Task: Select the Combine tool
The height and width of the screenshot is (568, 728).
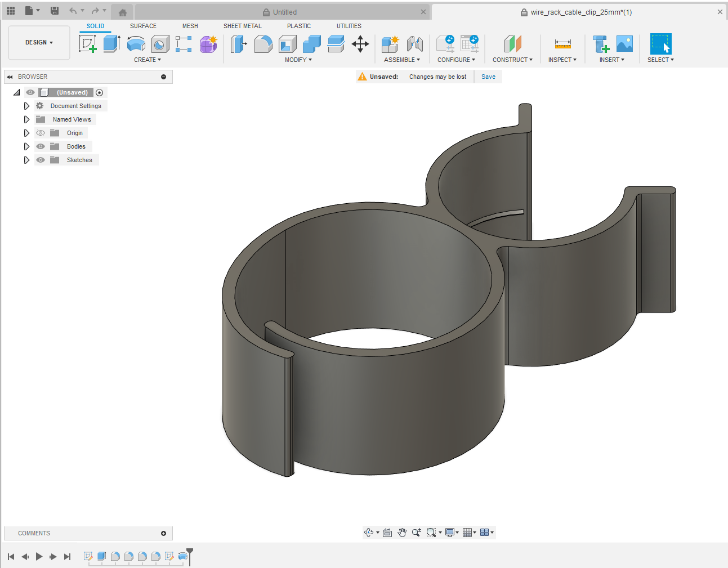Action: click(311, 44)
